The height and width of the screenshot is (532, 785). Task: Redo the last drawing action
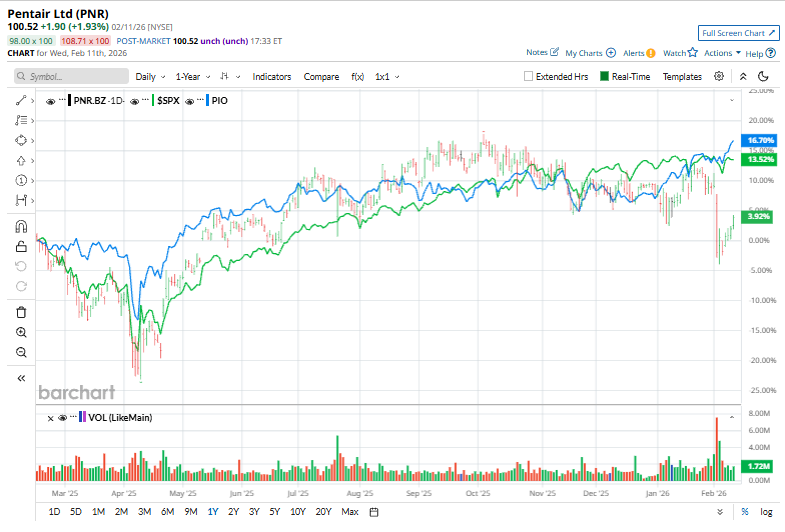21,286
